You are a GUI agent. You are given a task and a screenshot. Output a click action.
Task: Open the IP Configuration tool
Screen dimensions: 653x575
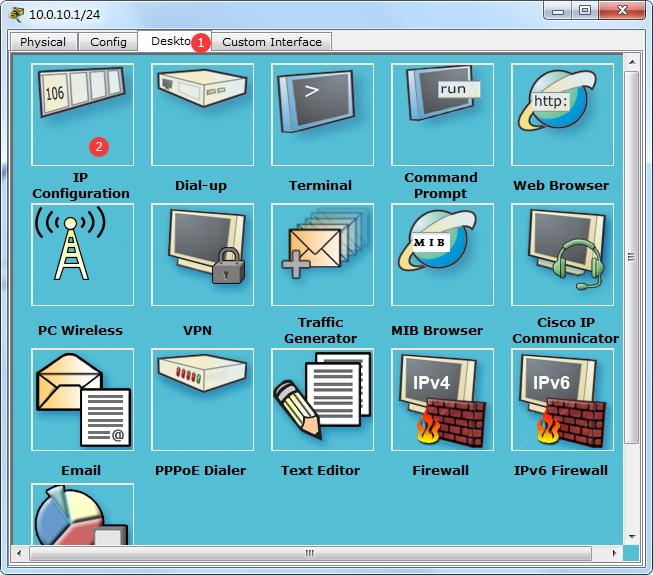pos(82,114)
